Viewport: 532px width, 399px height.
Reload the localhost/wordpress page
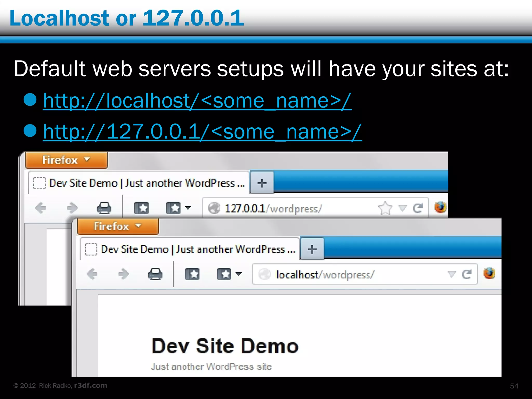click(467, 274)
